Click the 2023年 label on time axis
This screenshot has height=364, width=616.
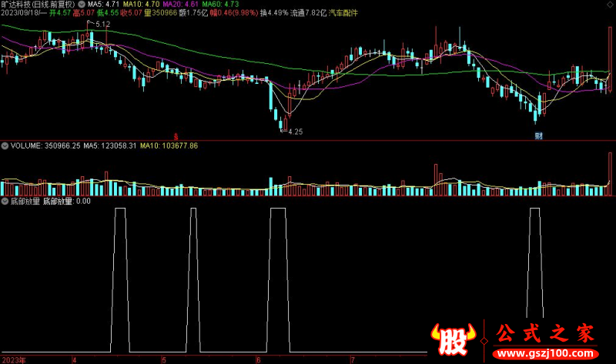14,360
